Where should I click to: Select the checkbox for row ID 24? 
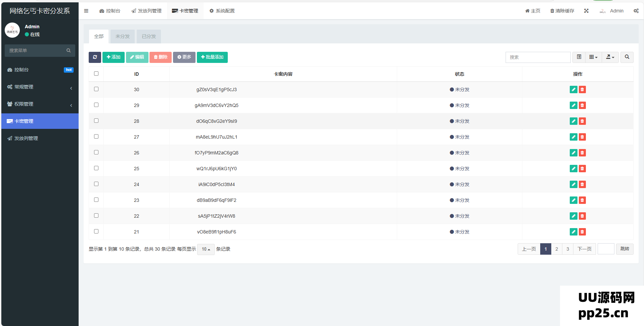(x=96, y=184)
